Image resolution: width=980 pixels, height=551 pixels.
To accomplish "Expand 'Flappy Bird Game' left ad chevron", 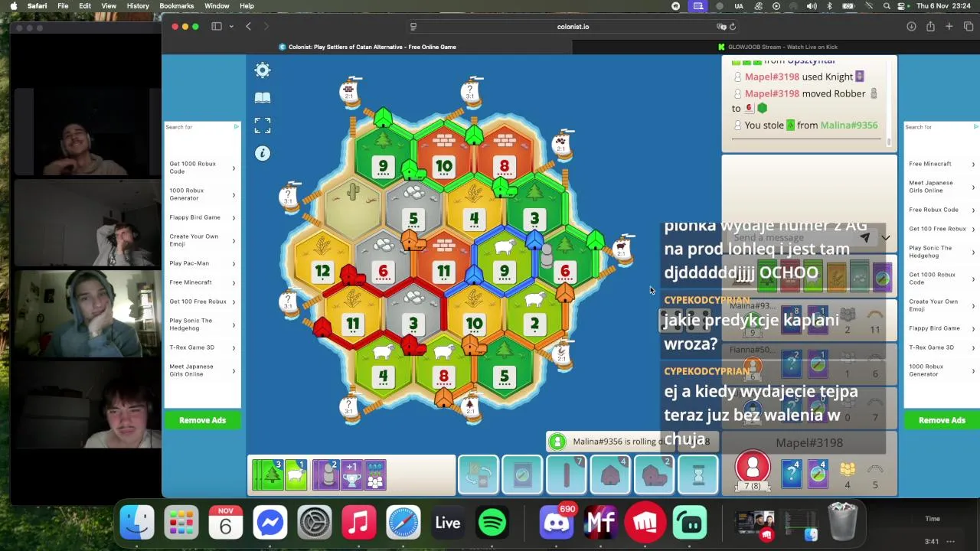I will [x=234, y=217].
